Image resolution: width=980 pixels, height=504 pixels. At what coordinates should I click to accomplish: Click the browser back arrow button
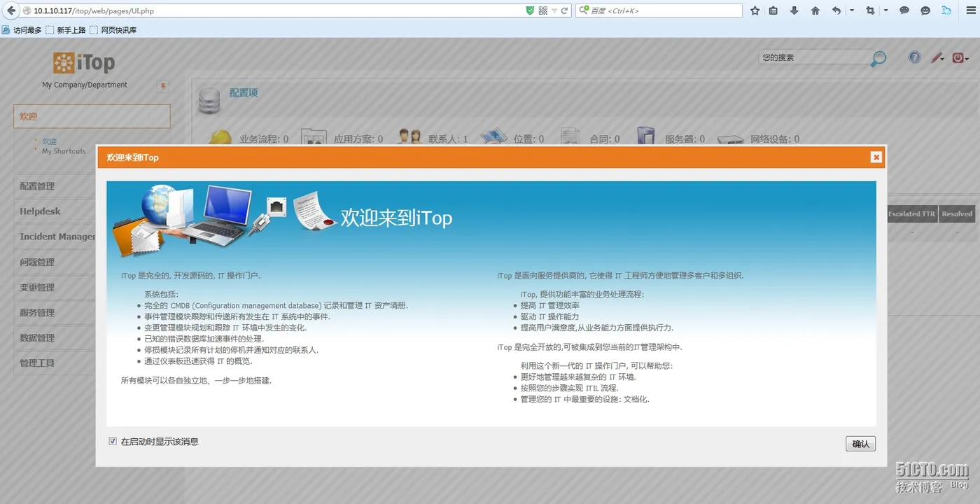(11, 10)
